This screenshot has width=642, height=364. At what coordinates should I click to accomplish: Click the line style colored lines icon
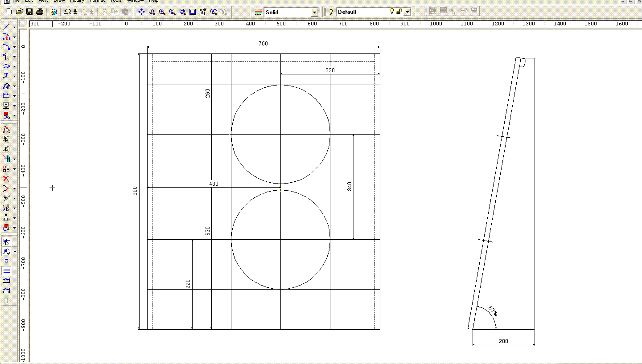click(x=259, y=12)
